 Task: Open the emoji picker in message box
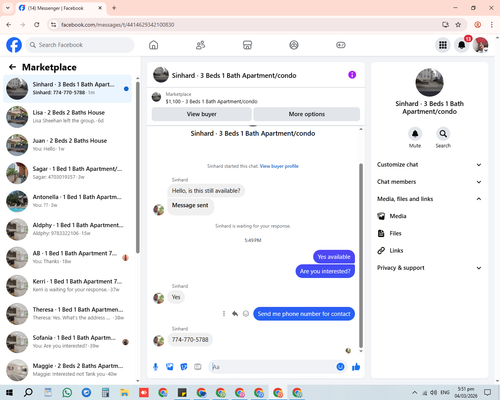[340, 367]
